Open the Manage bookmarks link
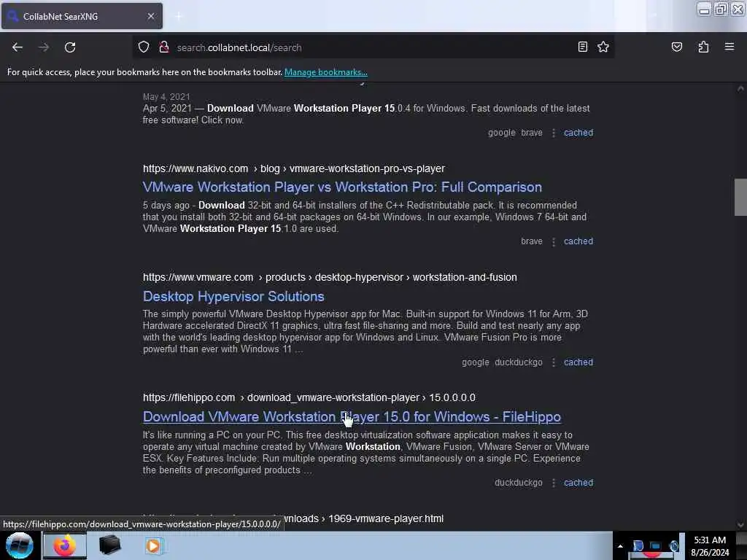This screenshot has width=747, height=560. pos(326,72)
